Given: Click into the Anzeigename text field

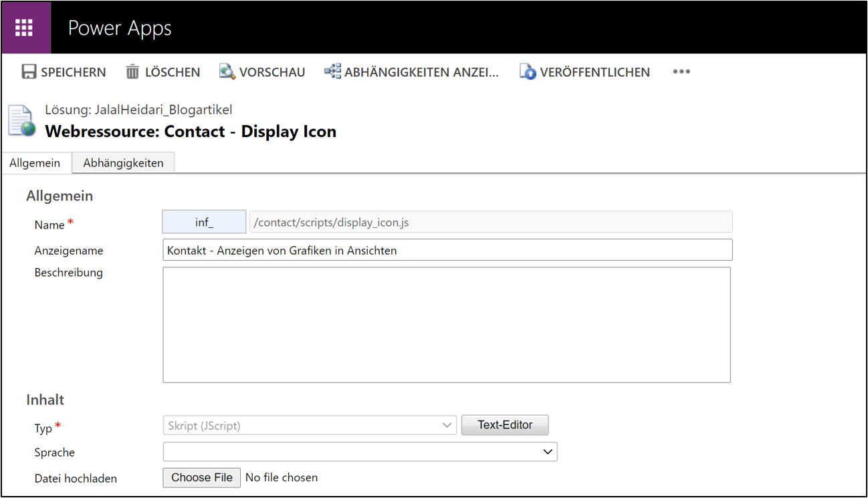Looking at the screenshot, I should pos(447,250).
